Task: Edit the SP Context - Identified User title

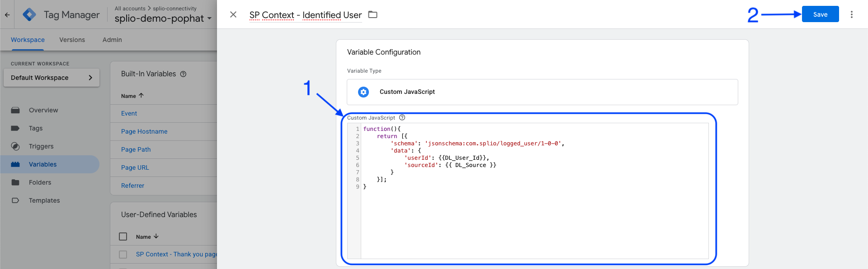Action: tap(306, 15)
